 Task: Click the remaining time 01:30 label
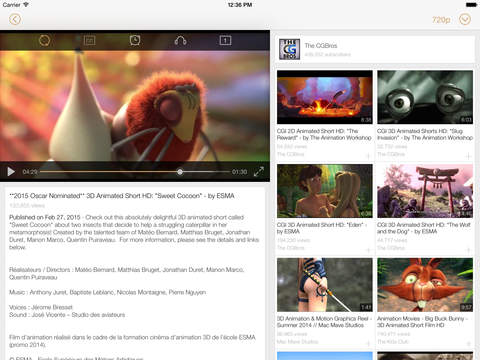tap(239, 172)
